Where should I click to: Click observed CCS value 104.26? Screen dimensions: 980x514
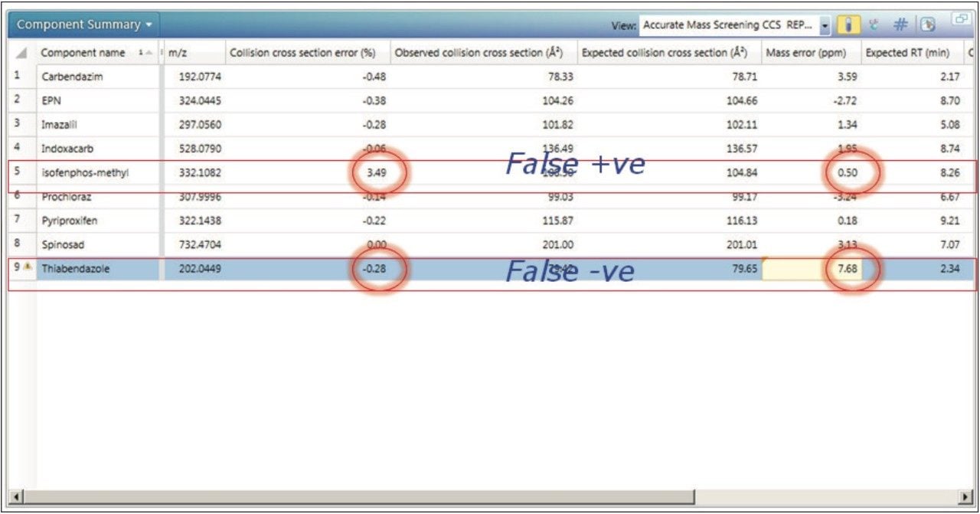click(x=558, y=100)
